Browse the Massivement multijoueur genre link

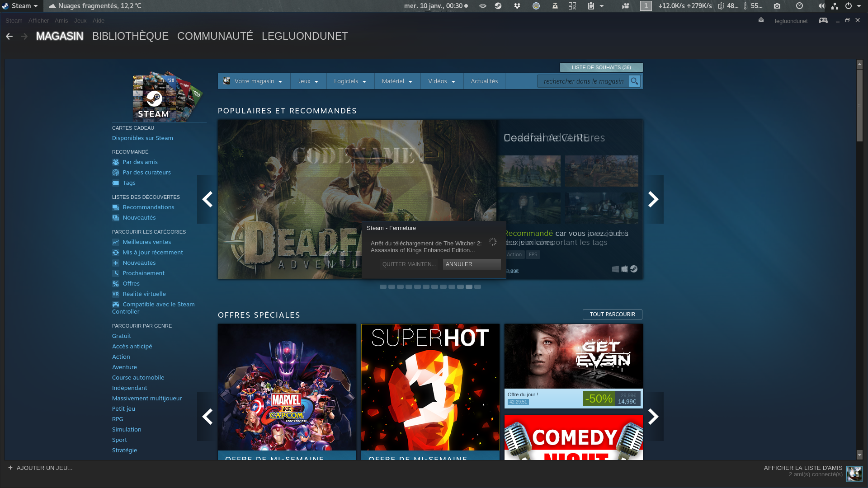(x=147, y=399)
